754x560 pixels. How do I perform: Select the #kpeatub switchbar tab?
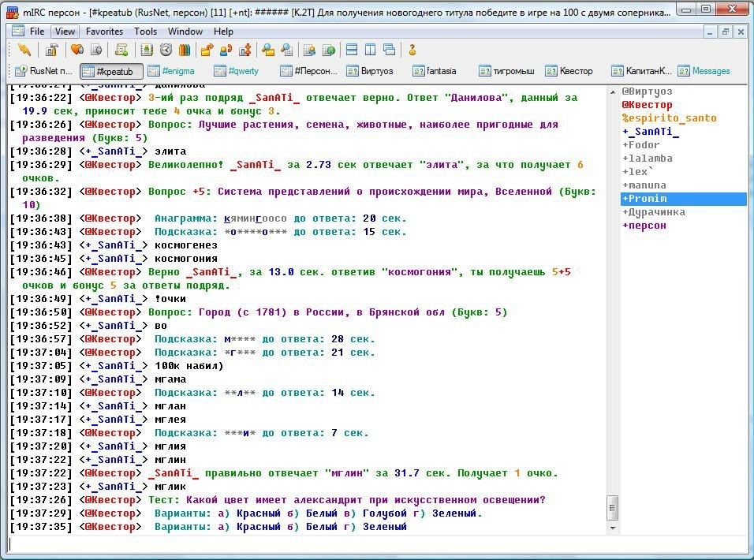click(111, 71)
